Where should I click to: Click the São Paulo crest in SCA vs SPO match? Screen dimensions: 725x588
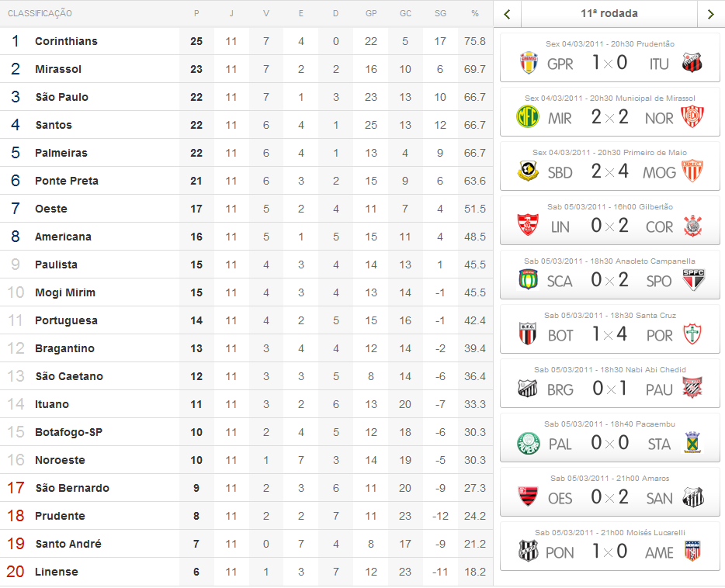coord(692,280)
